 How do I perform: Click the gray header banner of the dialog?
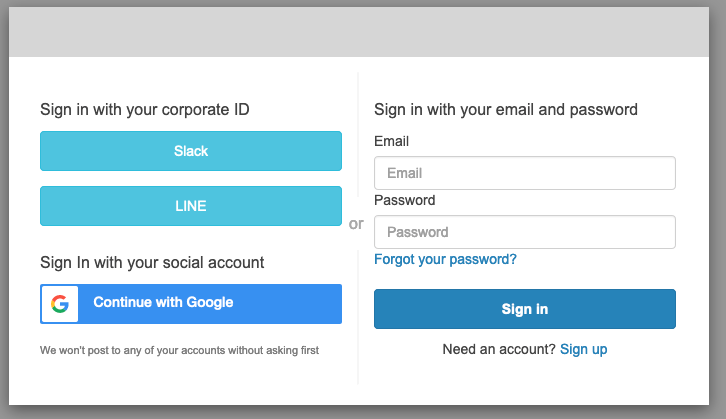click(x=359, y=32)
